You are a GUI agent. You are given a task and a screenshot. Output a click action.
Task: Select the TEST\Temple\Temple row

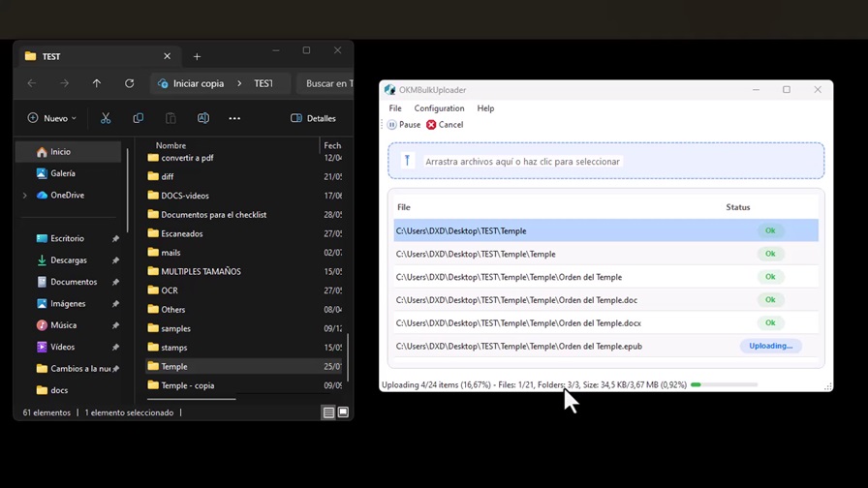tap(606, 254)
